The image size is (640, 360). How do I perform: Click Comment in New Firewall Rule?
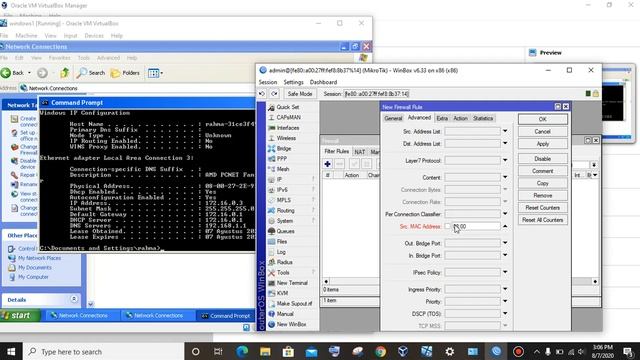click(542, 171)
